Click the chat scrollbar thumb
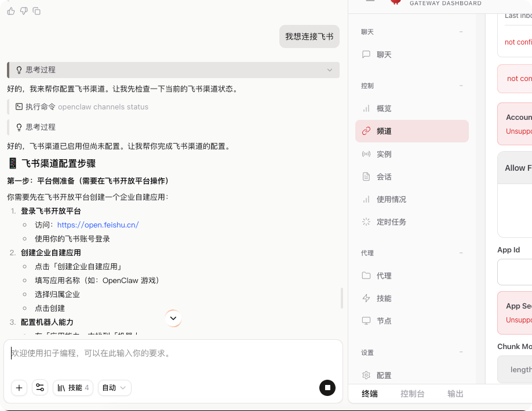This screenshot has width=532, height=411. [x=342, y=298]
